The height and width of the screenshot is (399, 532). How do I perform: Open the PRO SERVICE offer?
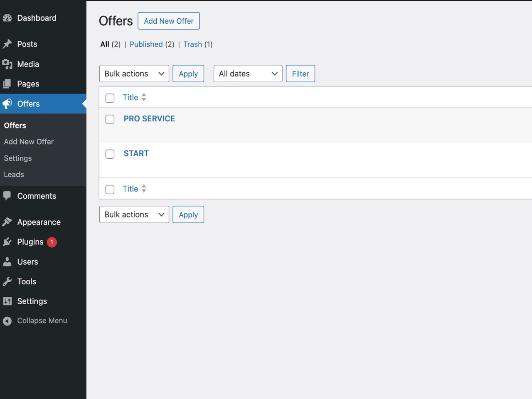tap(149, 118)
